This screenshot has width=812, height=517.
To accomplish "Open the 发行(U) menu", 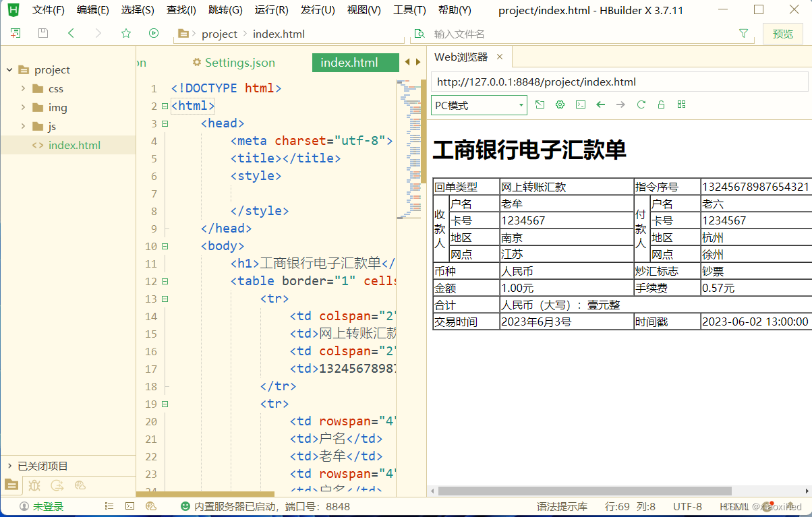I will (318, 10).
